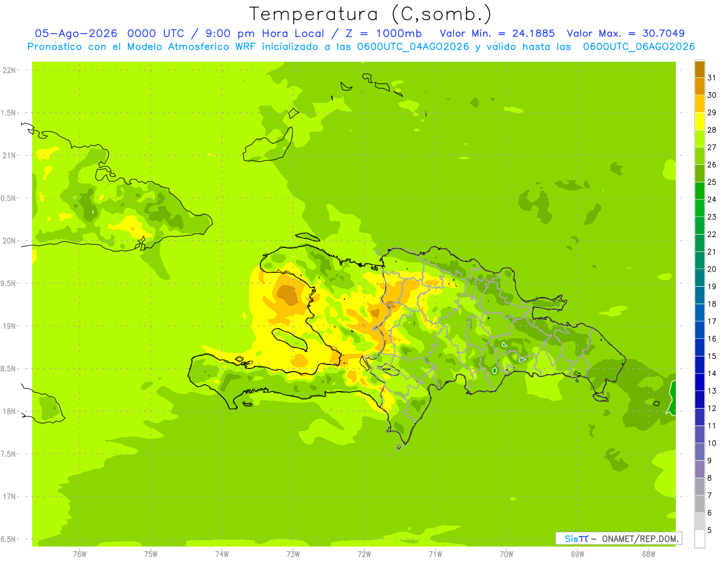This screenshot has width=728, height=562.
Task: Click the teal legend swatch between 19 and 20
Action: click(x=699, y=278)
